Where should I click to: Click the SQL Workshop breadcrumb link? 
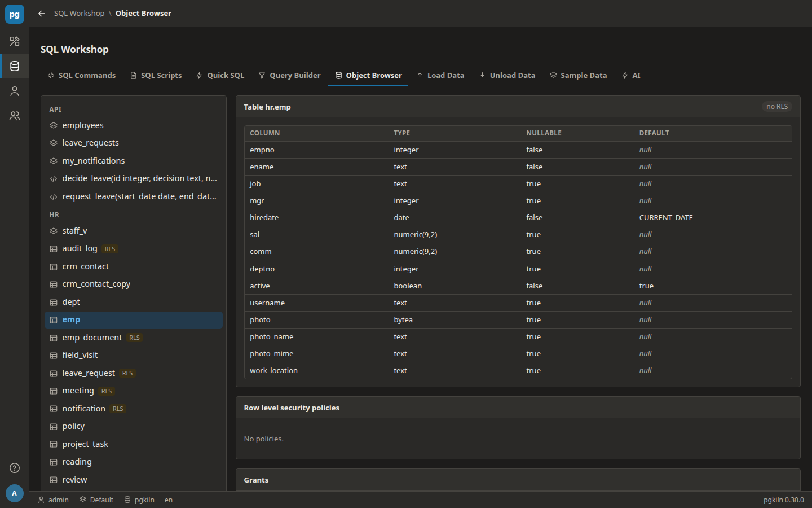[x=80, y=14]
